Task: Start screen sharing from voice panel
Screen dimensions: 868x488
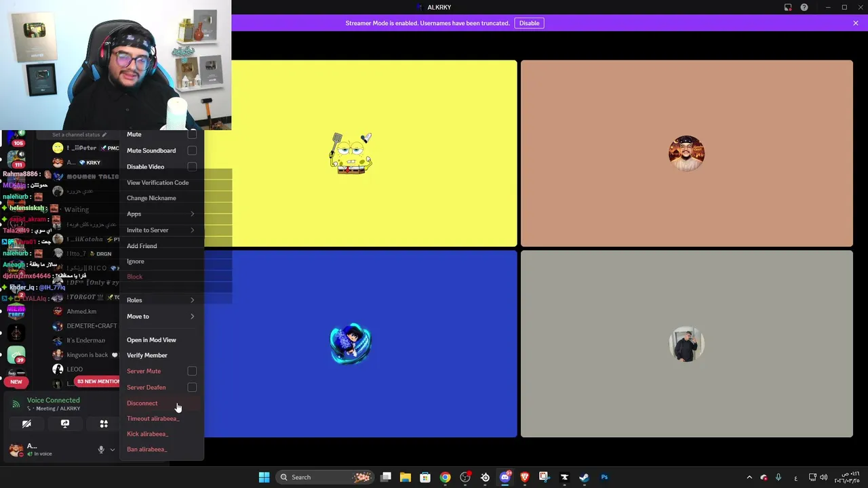Action: [65, 424]
